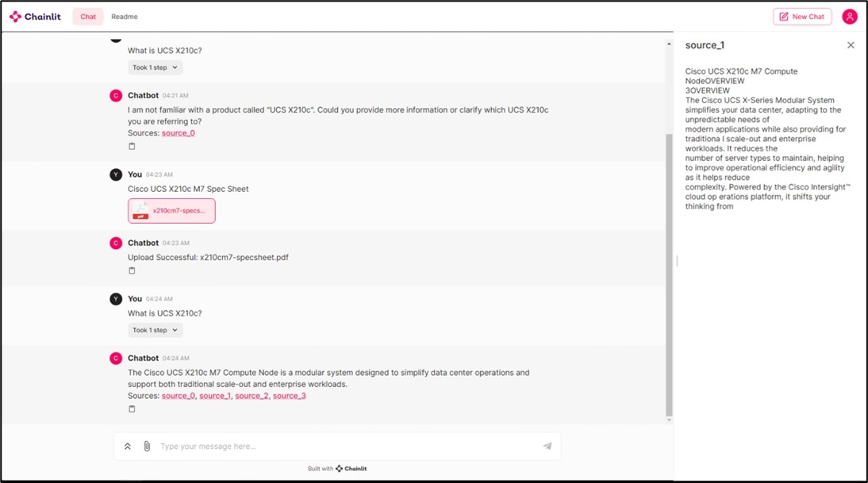Click the side panel resize handle
The image size is (868, 483).
tap(677, 261)
